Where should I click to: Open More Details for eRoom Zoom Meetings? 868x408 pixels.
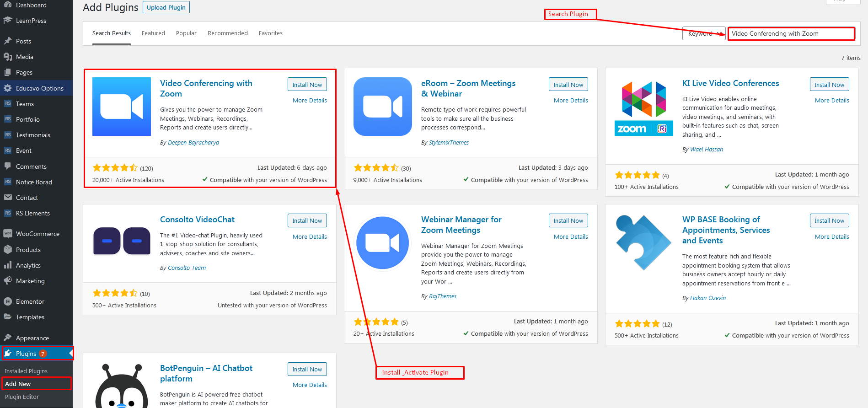(x=571, y=101)
